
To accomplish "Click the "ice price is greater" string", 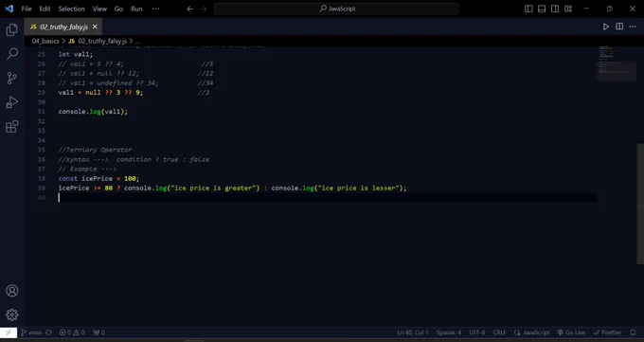I will click(x=213, y=188).
